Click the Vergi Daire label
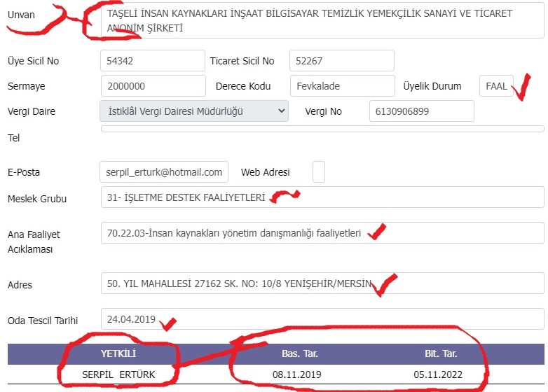 (32, 111)
